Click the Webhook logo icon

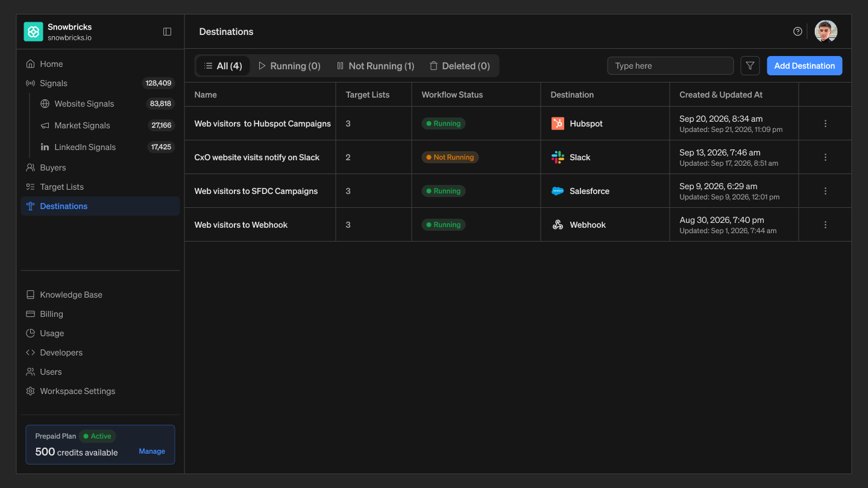pos(558,225)
